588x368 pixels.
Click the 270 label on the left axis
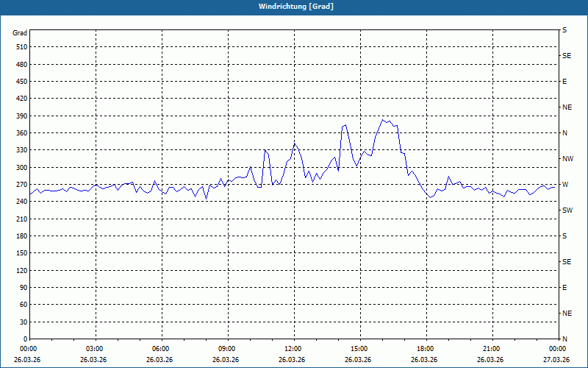(21, 185)
